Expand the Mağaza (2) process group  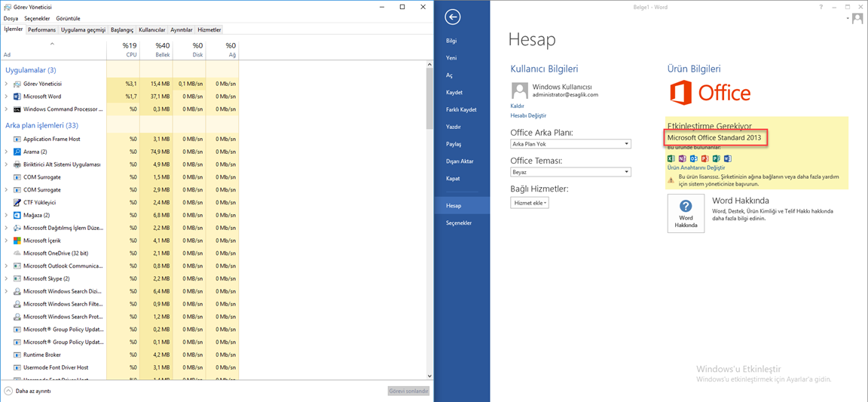coord(6,215)
